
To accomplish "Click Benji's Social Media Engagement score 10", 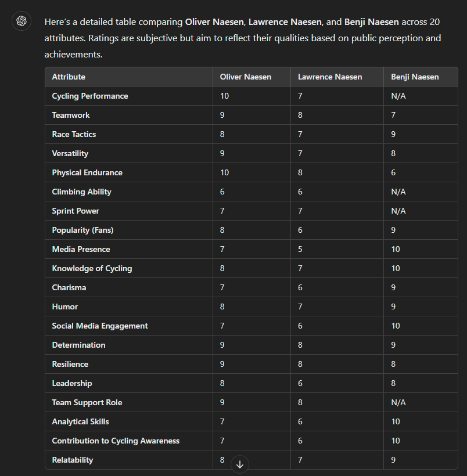I will (x=396, y=326).
